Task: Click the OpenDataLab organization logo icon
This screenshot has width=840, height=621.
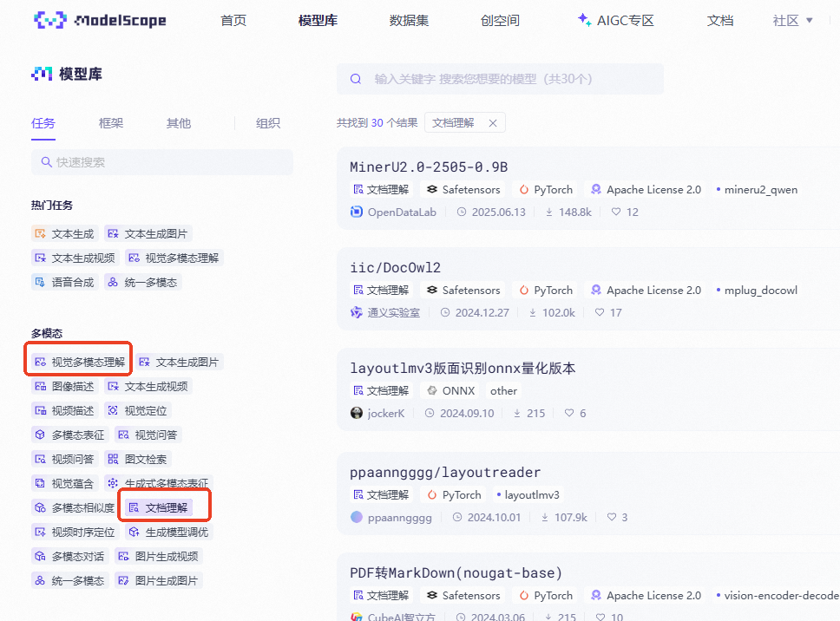Action: click(357, 212)
